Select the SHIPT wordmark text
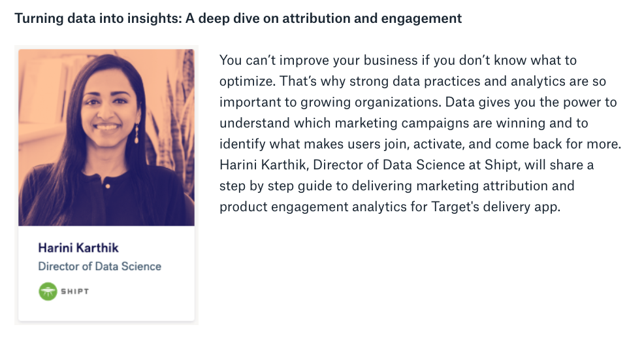644x344 pixels. [x=74, y=291]
